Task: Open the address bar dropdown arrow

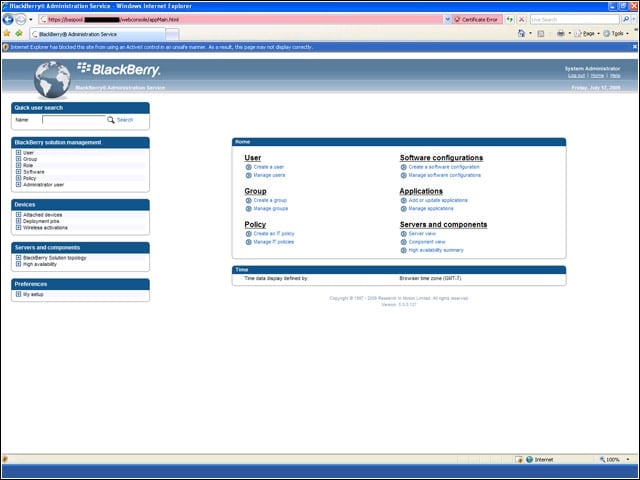Action: tap(447, 19)
